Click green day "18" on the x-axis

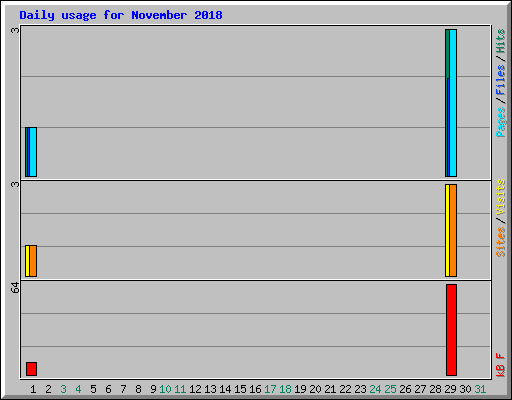click(x=285, y=389)
